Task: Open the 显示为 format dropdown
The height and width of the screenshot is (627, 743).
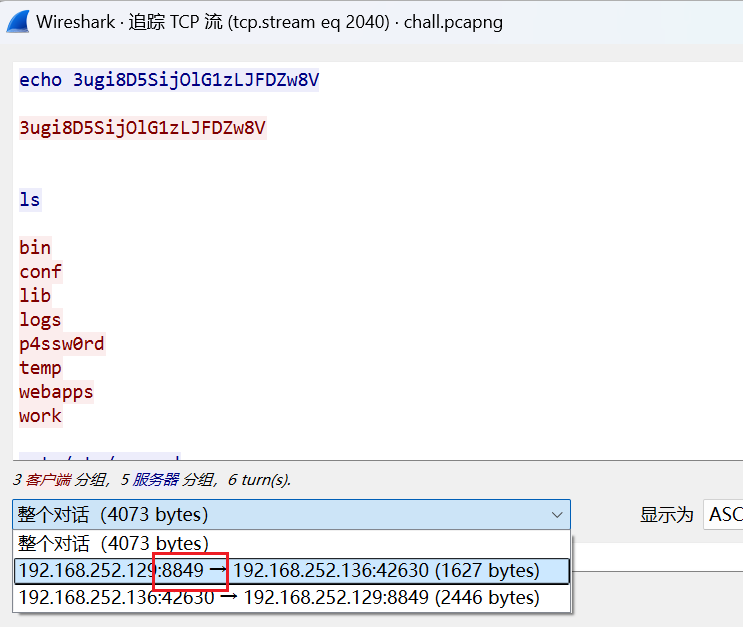Action: click(723, 515)
